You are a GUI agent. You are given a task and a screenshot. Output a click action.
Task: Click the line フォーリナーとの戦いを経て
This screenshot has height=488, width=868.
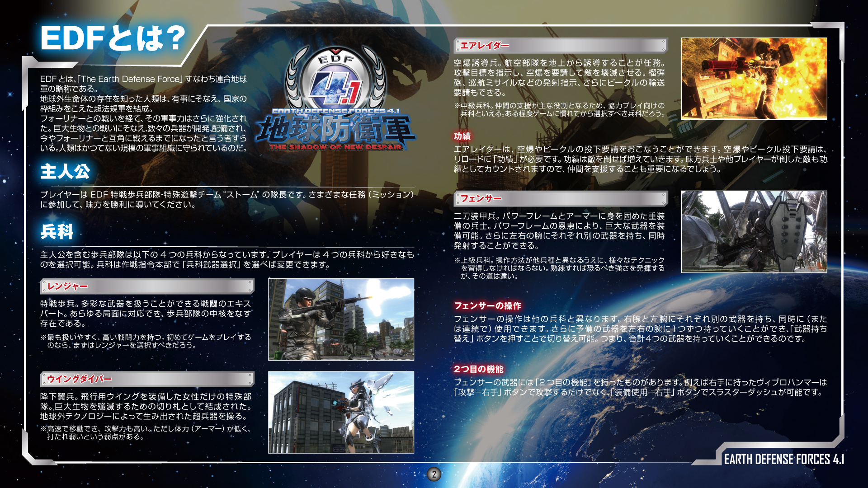click(x=143, y=118)
